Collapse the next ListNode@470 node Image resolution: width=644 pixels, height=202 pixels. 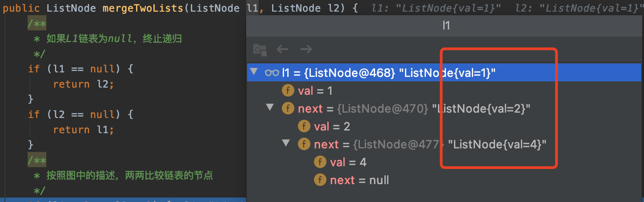pos(270,108)
